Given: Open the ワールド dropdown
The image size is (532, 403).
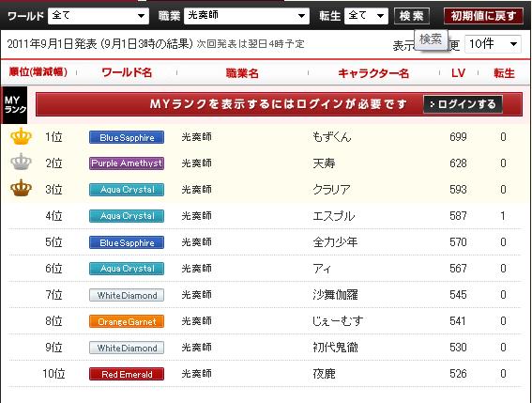Looking at the screenshot, I should click(99, 16).
